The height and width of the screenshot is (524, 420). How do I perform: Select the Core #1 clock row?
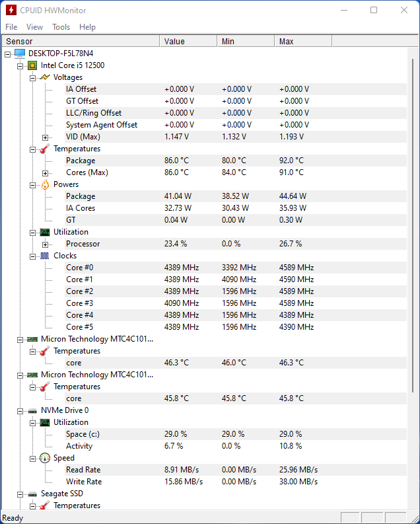tap(236, 280)
